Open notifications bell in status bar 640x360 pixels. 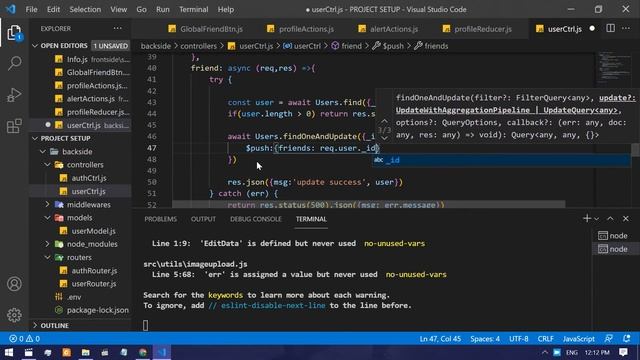[x=627, y=338]
